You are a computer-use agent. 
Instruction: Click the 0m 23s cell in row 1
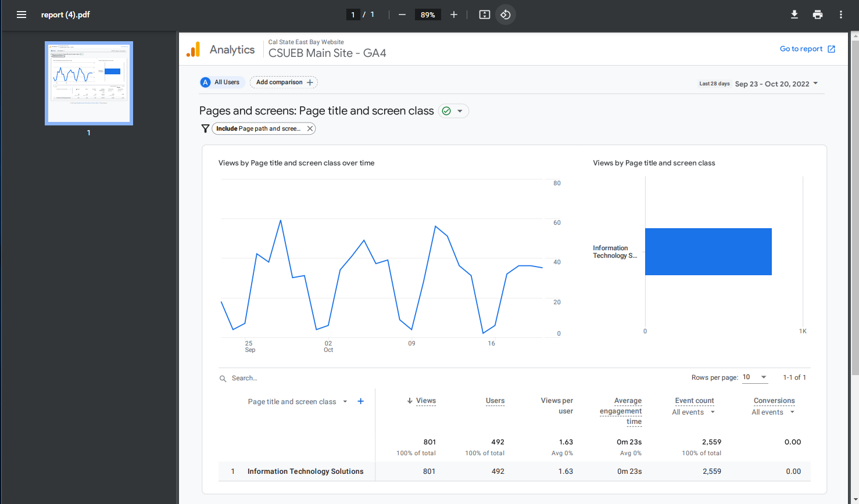coord(629,471)
